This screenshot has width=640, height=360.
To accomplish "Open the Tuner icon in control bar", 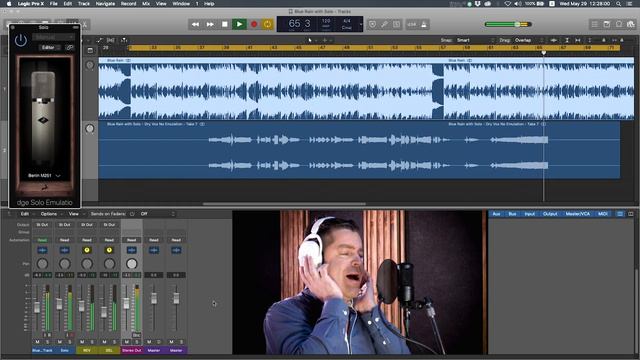I will pyautogui.click(x=384, y=24).
